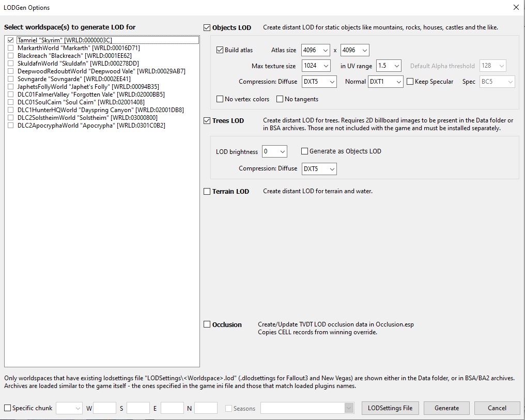Uncheck the Tamriel "Skyrim" worldspace checkbox

coord(11,40)
